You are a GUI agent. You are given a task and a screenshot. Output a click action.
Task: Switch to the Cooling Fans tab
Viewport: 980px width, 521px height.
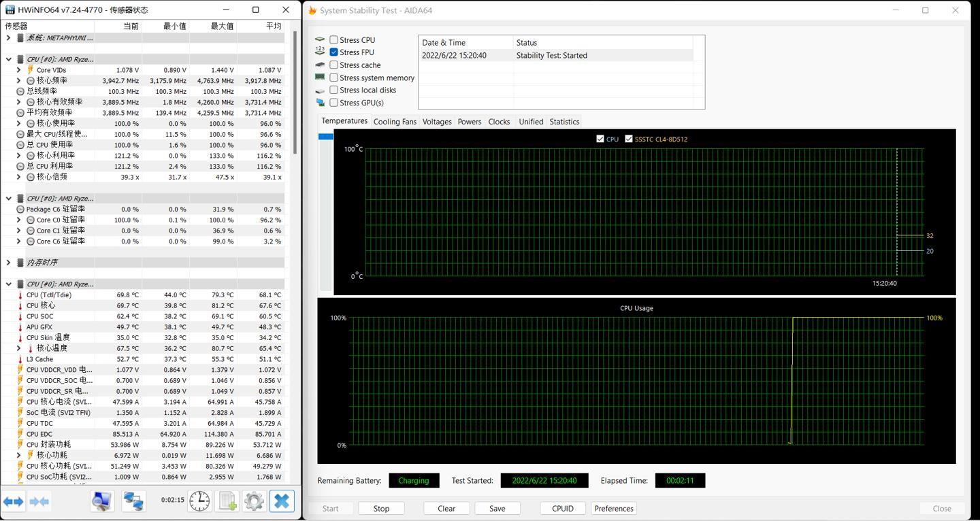pyautogui.click(x=395, y=122)
